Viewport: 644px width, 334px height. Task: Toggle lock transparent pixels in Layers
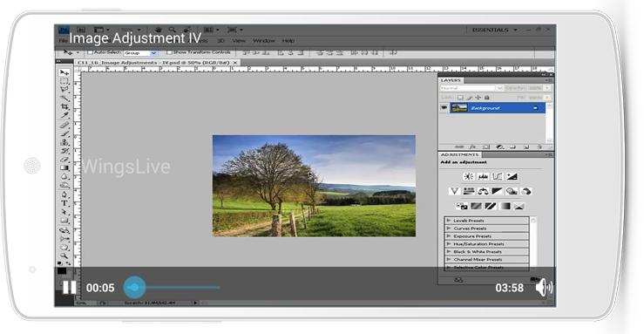point(460,98)
